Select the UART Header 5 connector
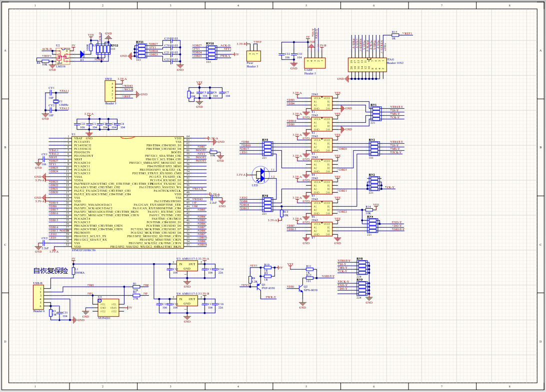 (x=314, y=63)
